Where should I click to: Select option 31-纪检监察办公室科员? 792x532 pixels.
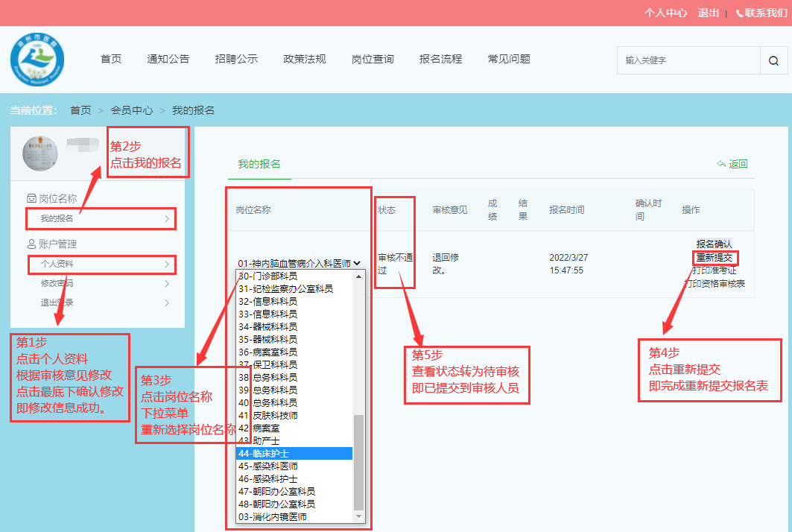click(294, 289)
